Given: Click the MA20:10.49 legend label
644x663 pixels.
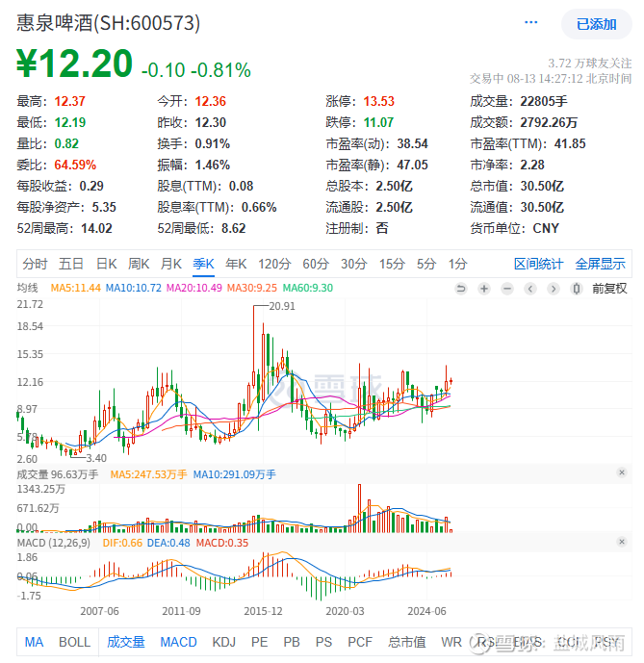Looking at the screenshot, I should [193, 288].
